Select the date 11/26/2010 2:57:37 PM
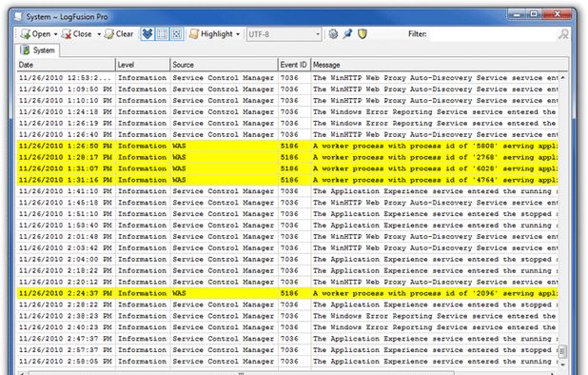 point(66,350)
